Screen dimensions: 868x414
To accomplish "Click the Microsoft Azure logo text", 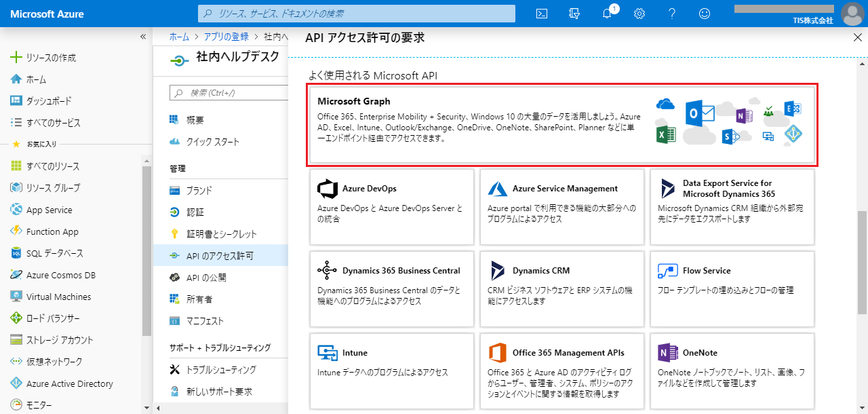I will coord(47,14).
